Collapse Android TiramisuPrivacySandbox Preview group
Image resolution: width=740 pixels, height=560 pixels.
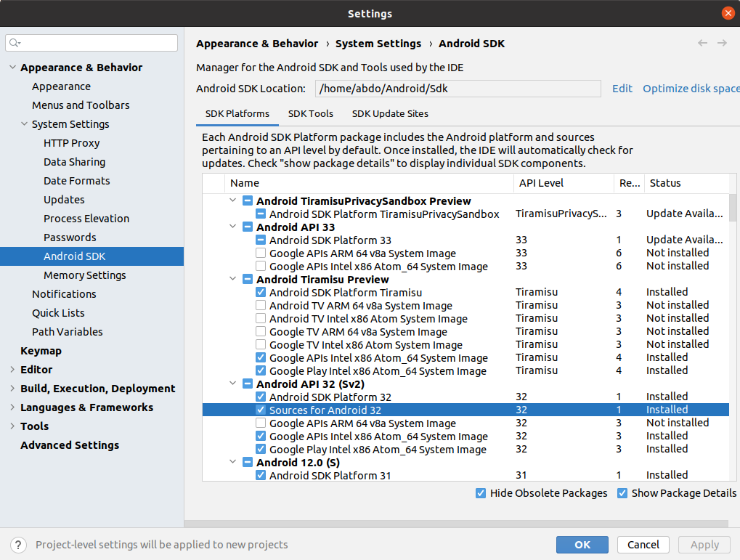pos(232,200)
